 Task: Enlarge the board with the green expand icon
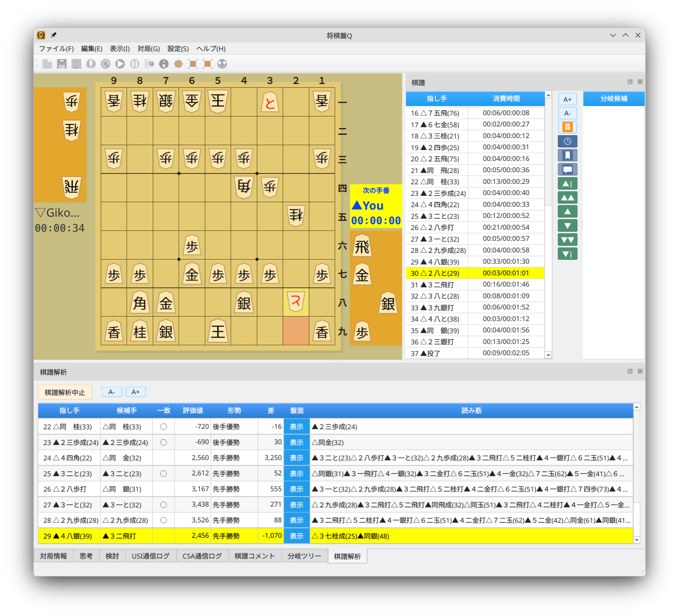pos(193,64)
